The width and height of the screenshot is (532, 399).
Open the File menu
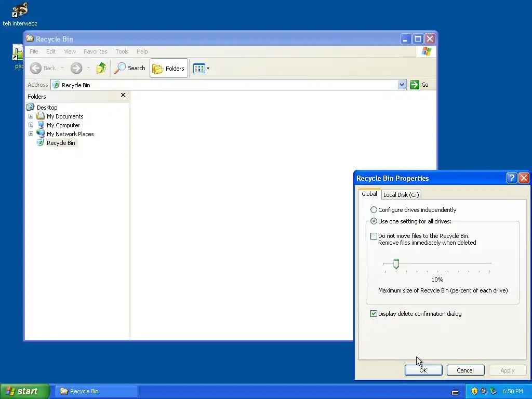click(34, 51)
